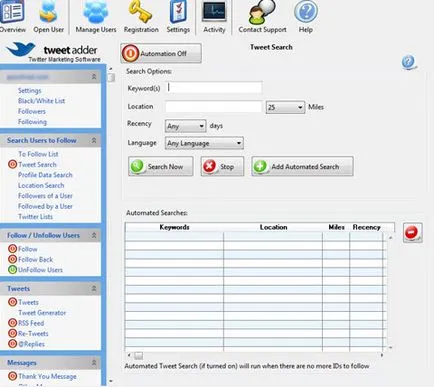Open the Follow Back page
The width and height of the screenshot is (434, 387).
click(x=36, y=259)
